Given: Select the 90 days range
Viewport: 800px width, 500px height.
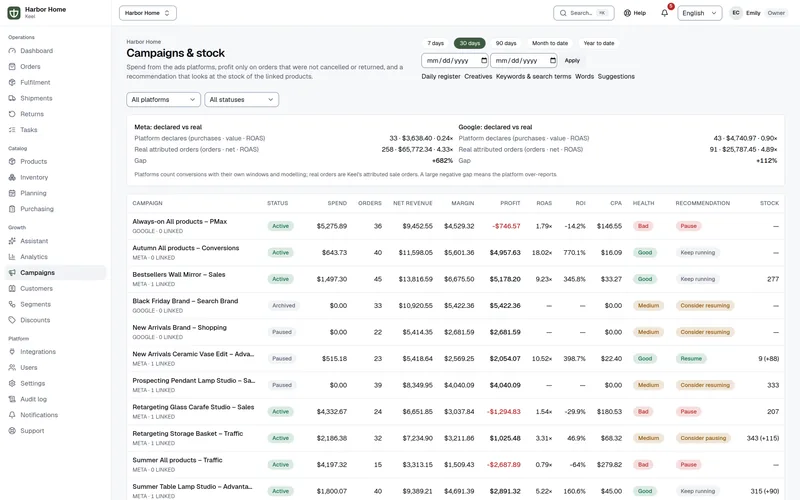Looking at the screenshot, I should click(x=506, y=43).
